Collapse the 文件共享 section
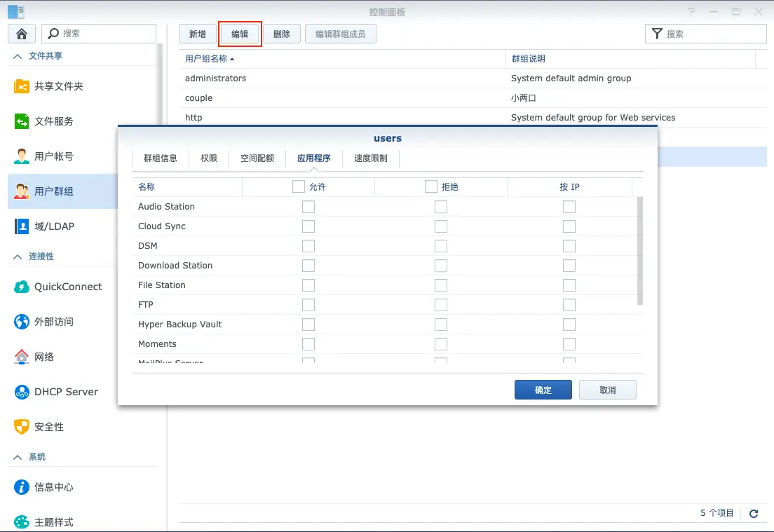The width and height of the screenshot is (774, 532). [18, 56]
